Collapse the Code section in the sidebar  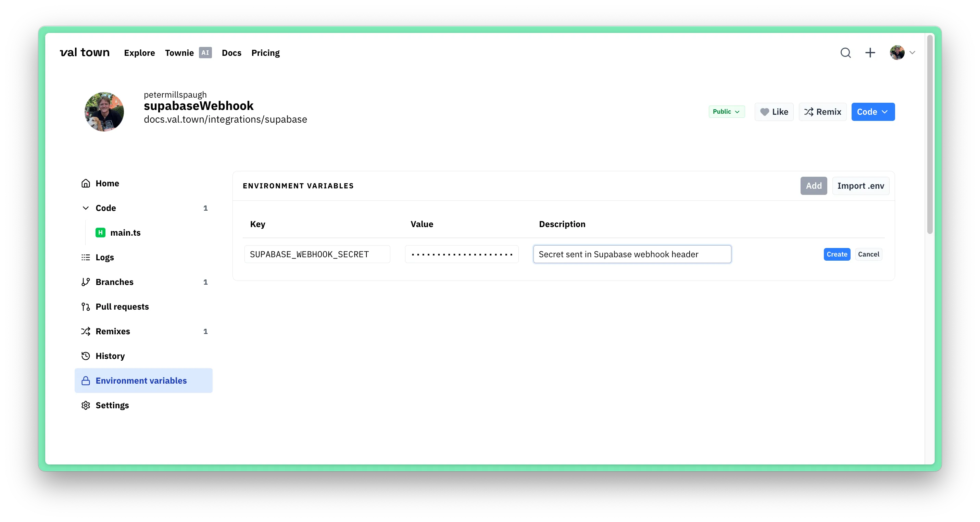point(85,208)
